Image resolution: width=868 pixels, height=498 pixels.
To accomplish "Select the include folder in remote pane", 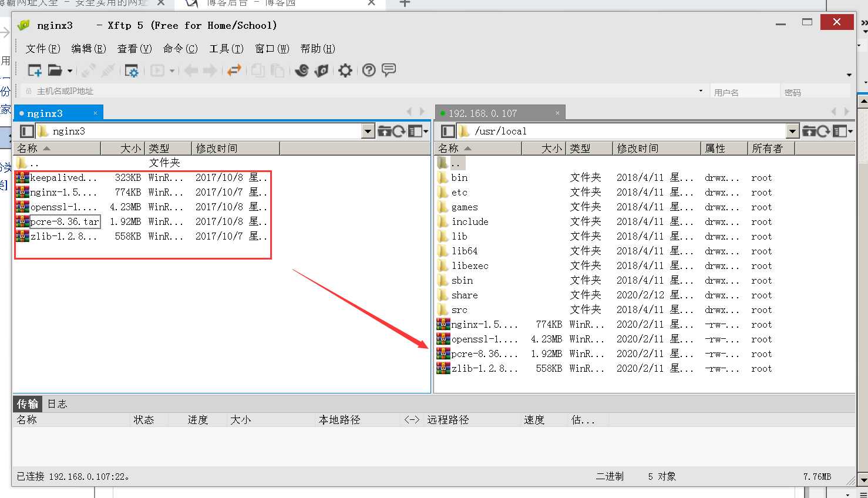I will 463,221.
